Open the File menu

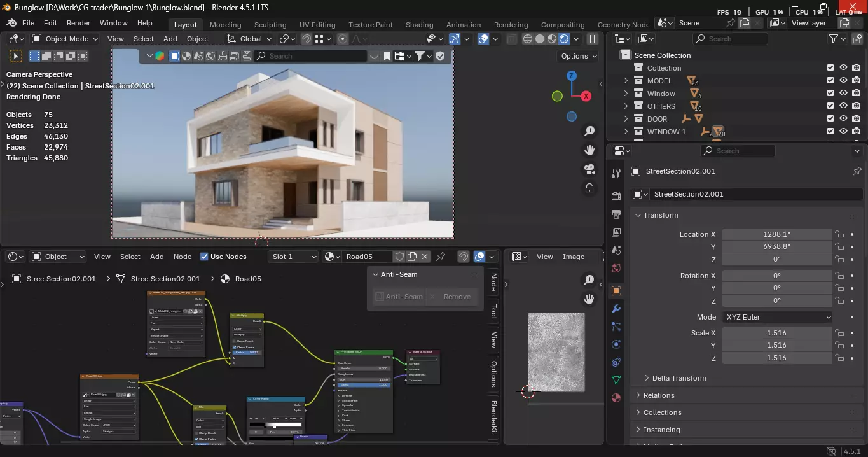pyautogui.click(x=28, y=23)
